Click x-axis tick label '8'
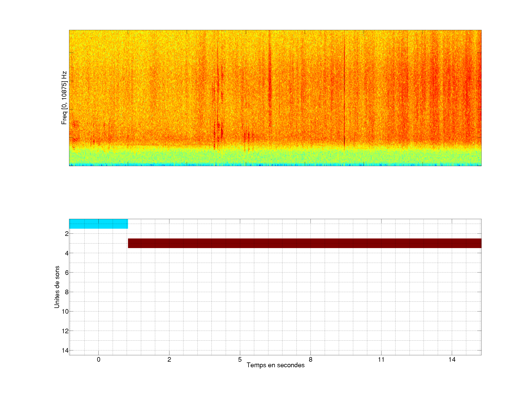The image size is (532, 399). [311, 359]
